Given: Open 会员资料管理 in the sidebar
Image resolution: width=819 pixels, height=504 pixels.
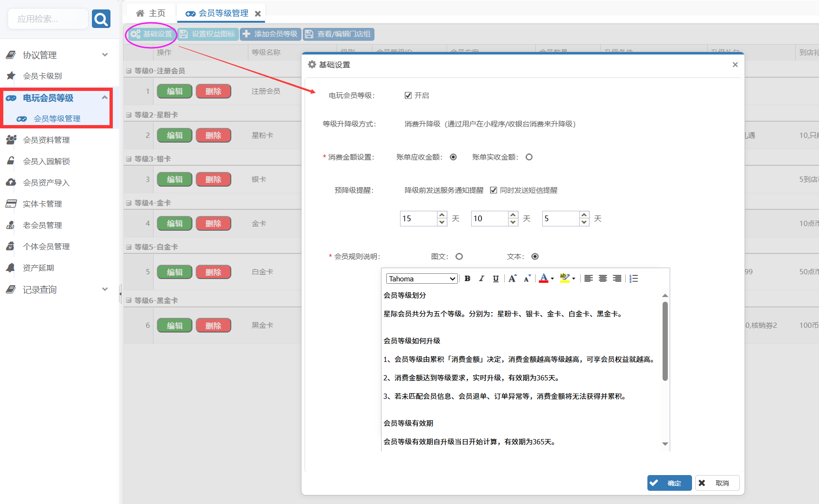Looking at the screenshot, I should click(x=46, y=140).
